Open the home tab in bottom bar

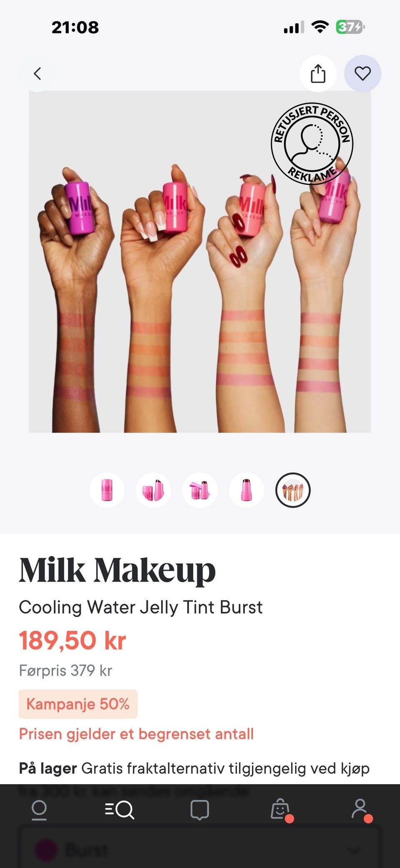coord(39,810)
